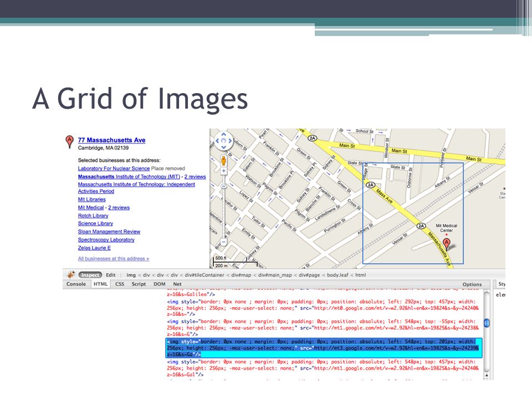Open the Firebug Options menu
Image resolution: width=532 pixels, height=399 pixels.
(x=472, y=284)
